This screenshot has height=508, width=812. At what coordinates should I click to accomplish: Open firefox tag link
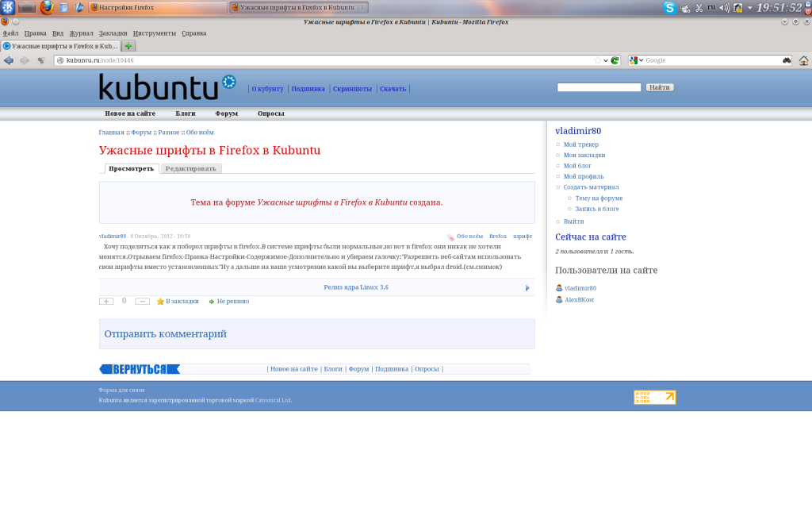pyautogui.click(x=498, y=237)
